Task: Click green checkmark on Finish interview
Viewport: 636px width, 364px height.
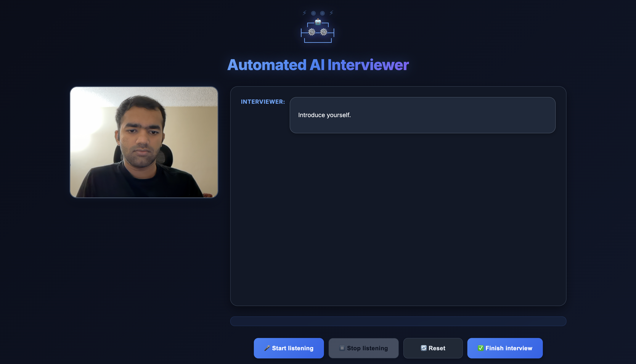Action: pos(481,348)
